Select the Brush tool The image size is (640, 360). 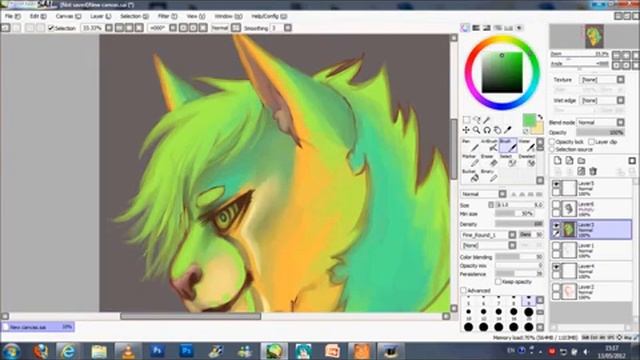click(508, 145)
